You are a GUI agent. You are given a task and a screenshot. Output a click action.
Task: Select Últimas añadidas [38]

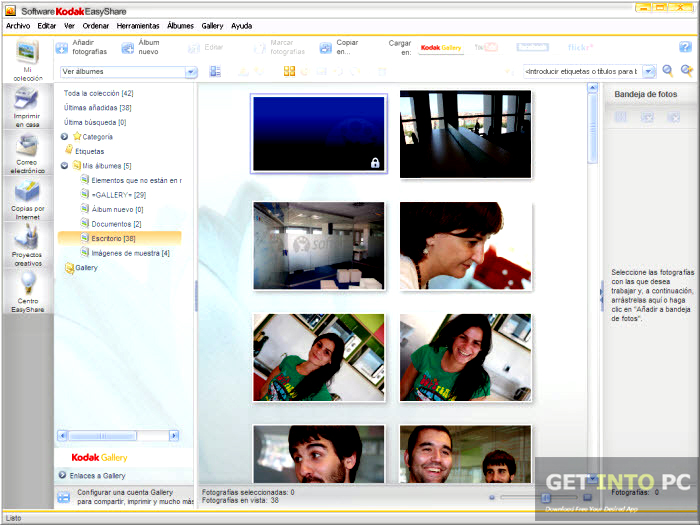coord(97,108)
